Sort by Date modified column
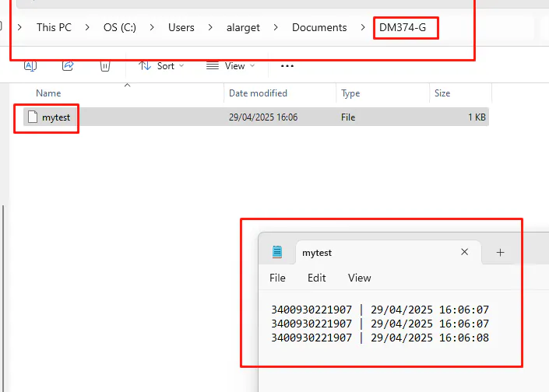Image resolution: width=549 pixels, height=392 pixels. [258, 93]
